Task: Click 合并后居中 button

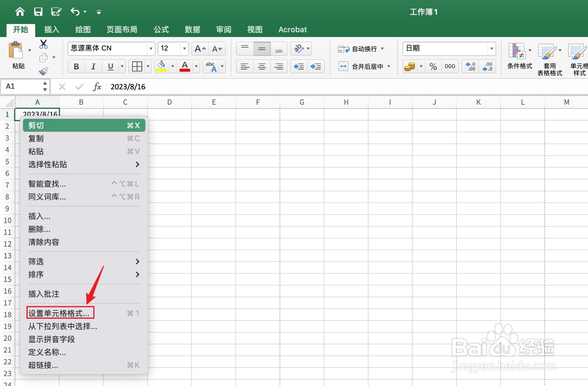Action: click(x=361, y=67)
